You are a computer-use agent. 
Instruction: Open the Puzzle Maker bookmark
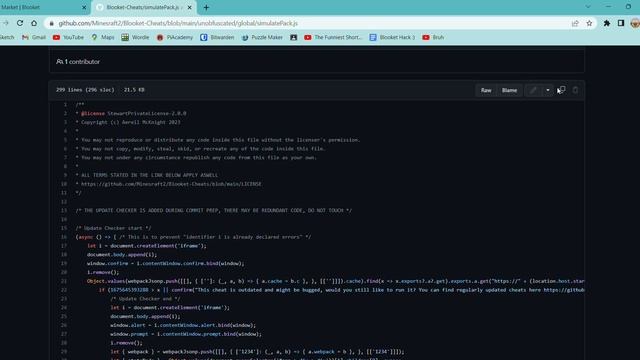pos(262,37)
